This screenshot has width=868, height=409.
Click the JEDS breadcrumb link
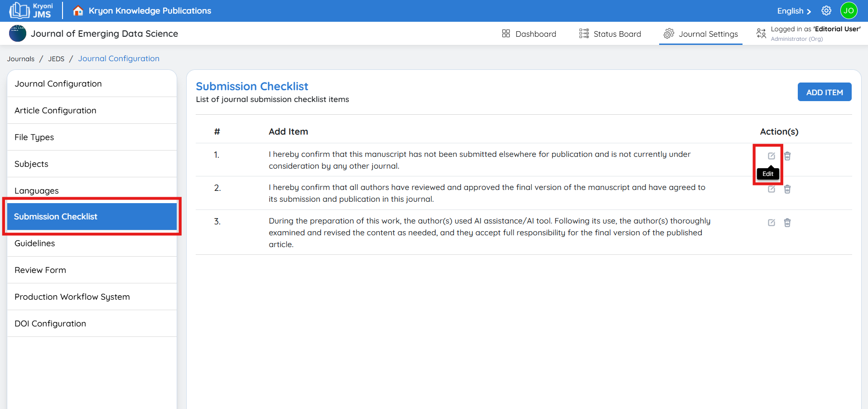[x=56, y=59]
